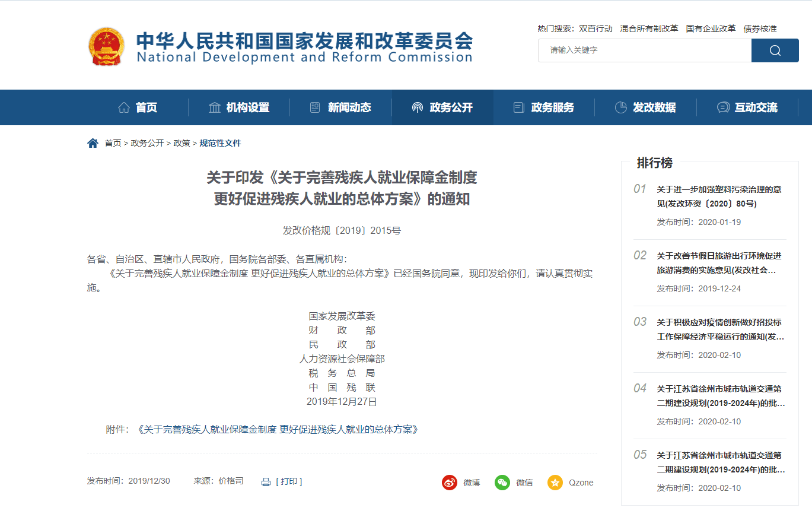Open ranked article 01 about plastic pollution
The image size is (812, 514).
tap(718, 196)
